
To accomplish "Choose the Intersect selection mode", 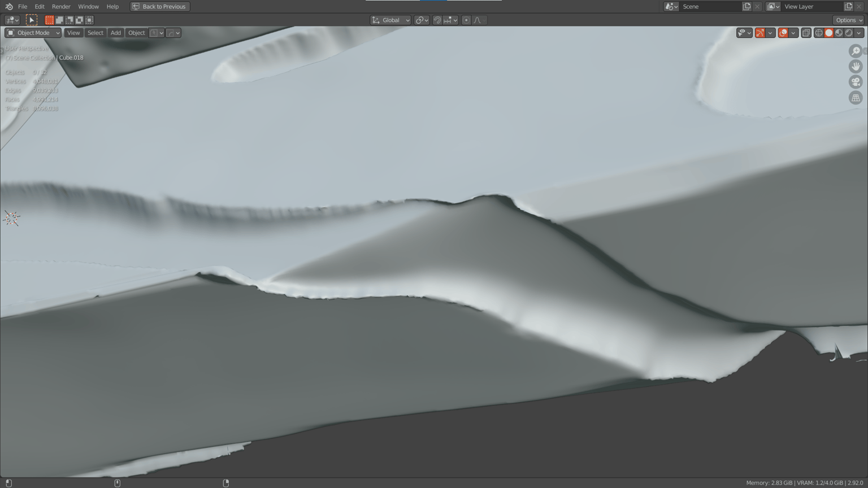I will pos(89,20).
